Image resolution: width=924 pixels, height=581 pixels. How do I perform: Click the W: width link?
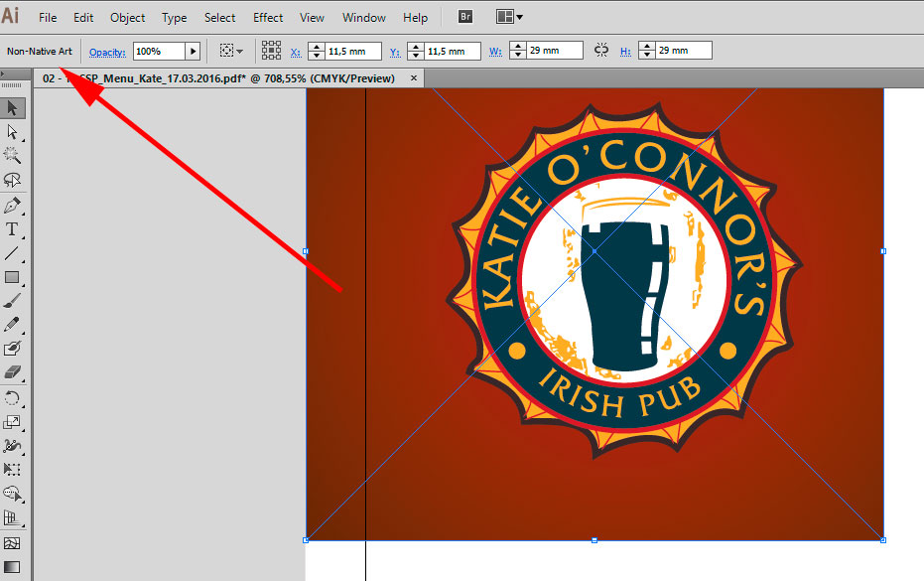pos(495,52)
